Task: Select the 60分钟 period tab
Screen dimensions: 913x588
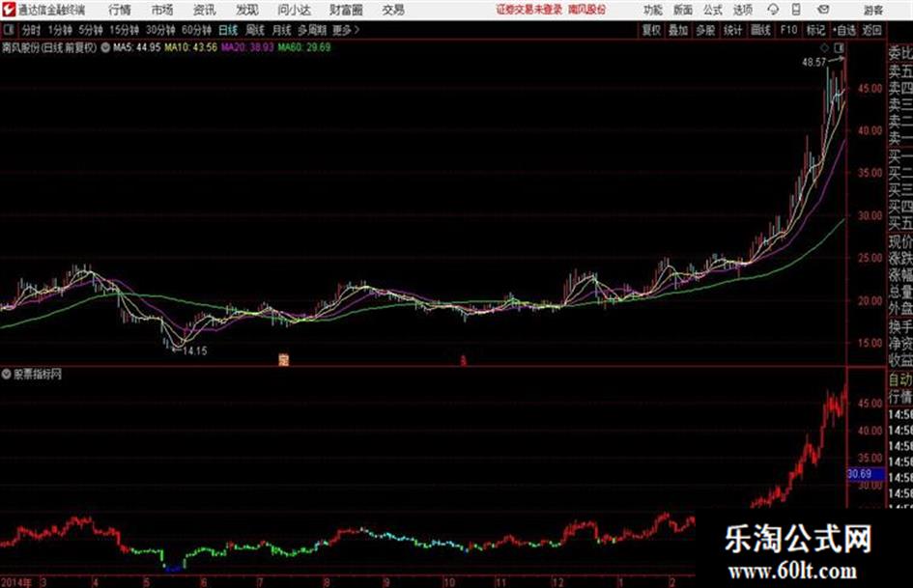Action: point(196,30)
